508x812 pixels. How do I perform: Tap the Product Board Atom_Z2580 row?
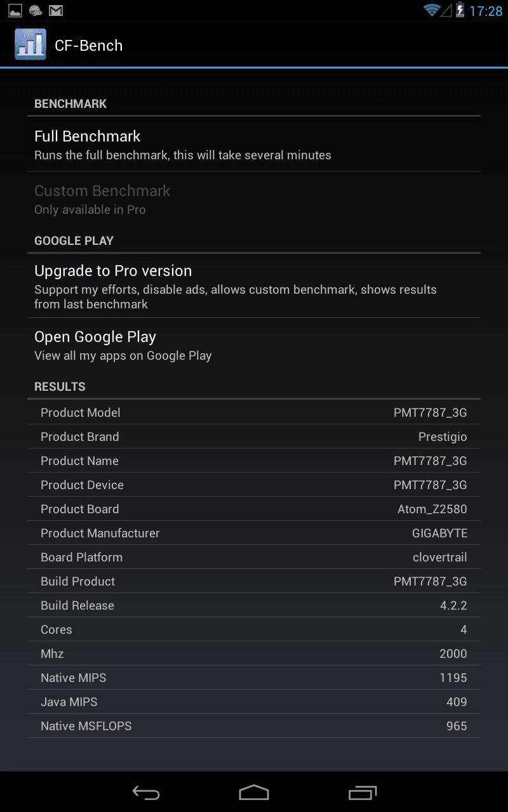(254, 509)
